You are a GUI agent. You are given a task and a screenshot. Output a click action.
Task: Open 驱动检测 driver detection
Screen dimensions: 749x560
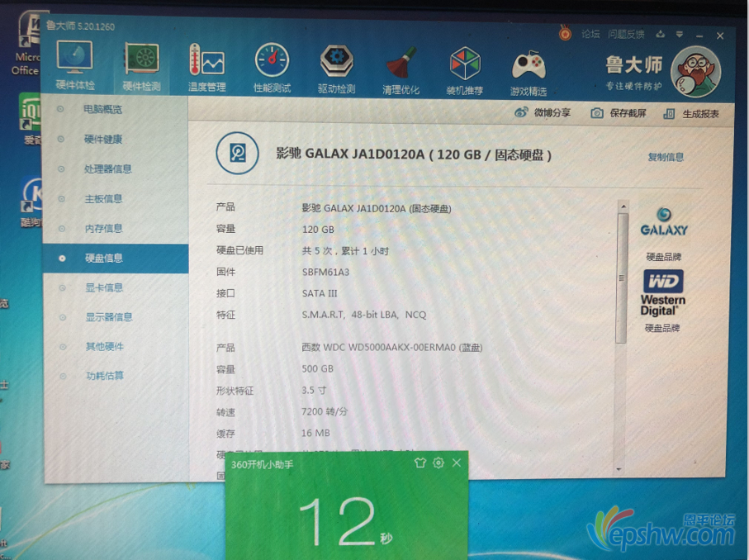336,69
